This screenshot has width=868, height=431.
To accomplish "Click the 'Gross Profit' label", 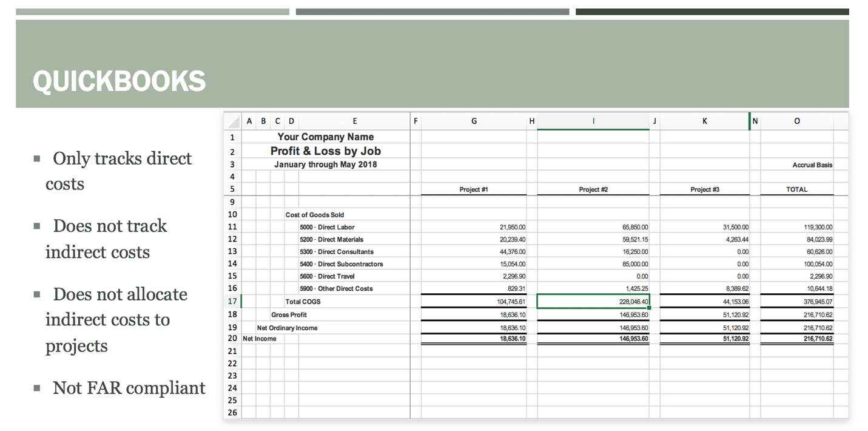I will (x=289, y=314).
